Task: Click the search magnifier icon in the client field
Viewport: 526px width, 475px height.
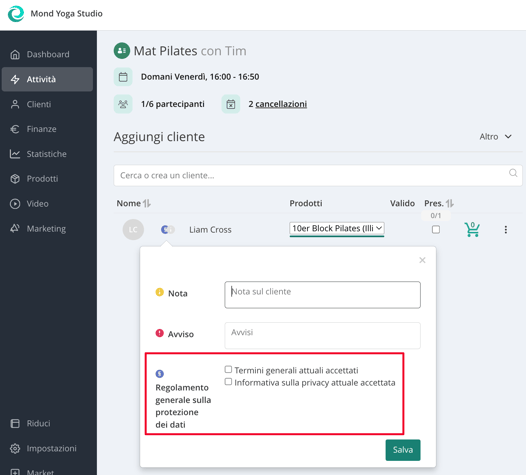Action: coord(513,173)
